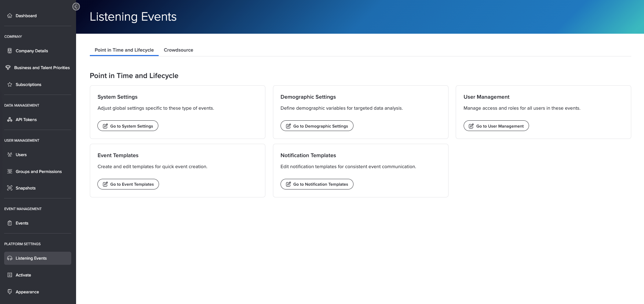Click the Event Templates card title
This screenshot has width=644, height=304.
click(118, 155)
